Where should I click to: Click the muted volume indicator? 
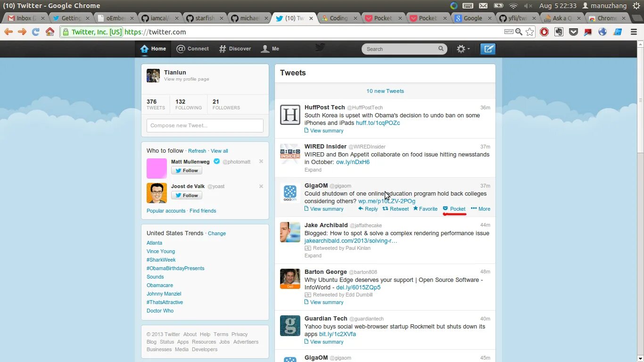tap(528, 6)
